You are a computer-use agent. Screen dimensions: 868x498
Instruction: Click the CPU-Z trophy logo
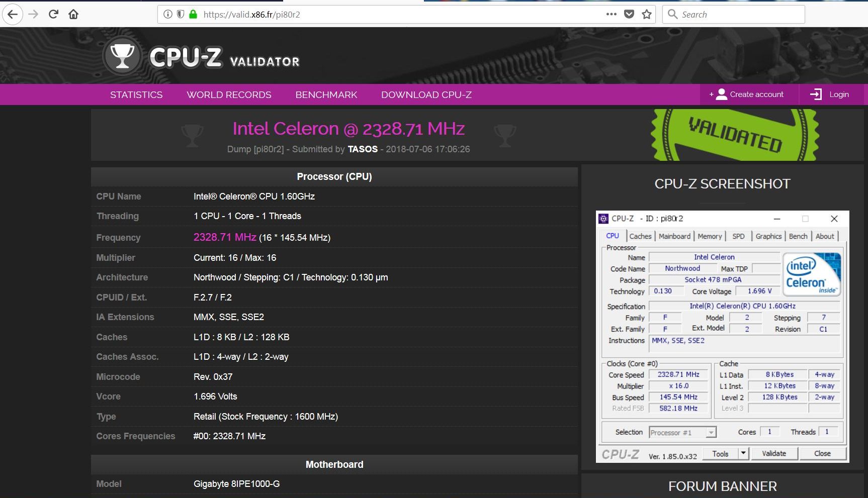pos(122,56)
